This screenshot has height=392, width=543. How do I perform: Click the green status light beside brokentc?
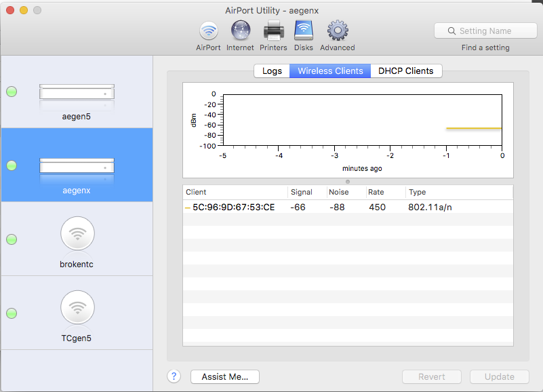click(12, 239)
